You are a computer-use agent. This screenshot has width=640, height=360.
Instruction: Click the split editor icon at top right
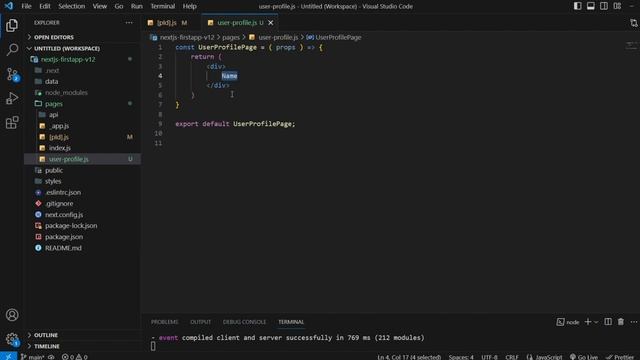(x=633, y=23)
